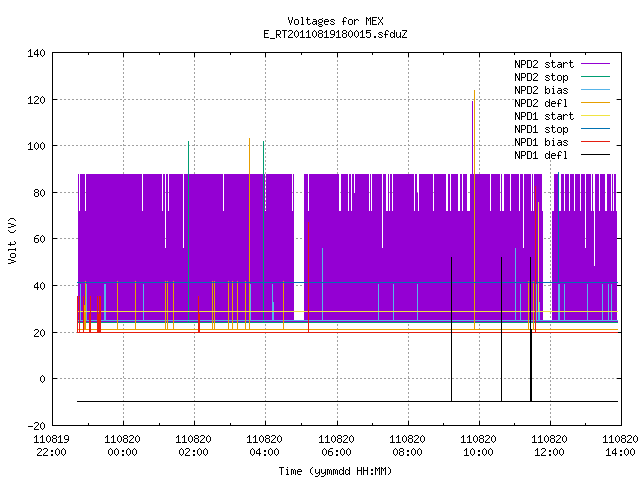Click the 120 y-axis tick label
Image resolution: width=640 pixels, height=480 pixels.
(x=36, y=100)
